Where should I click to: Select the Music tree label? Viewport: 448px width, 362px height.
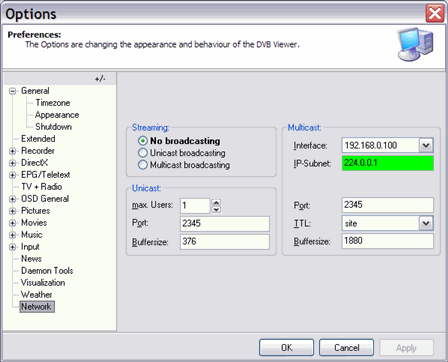click(32, 235)
